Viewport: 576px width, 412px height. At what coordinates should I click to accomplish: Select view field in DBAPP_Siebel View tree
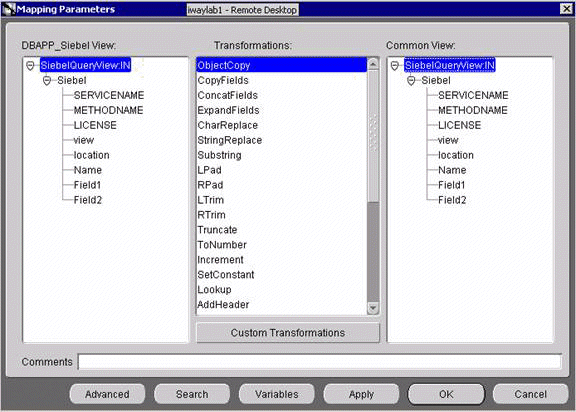pyautogui.click(x=84, y=140)
